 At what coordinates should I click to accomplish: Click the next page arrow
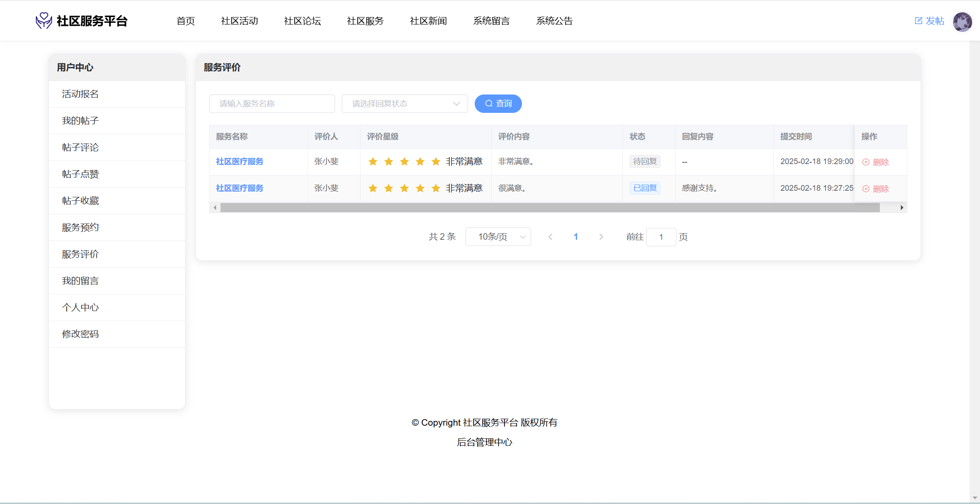click(601, 237)
